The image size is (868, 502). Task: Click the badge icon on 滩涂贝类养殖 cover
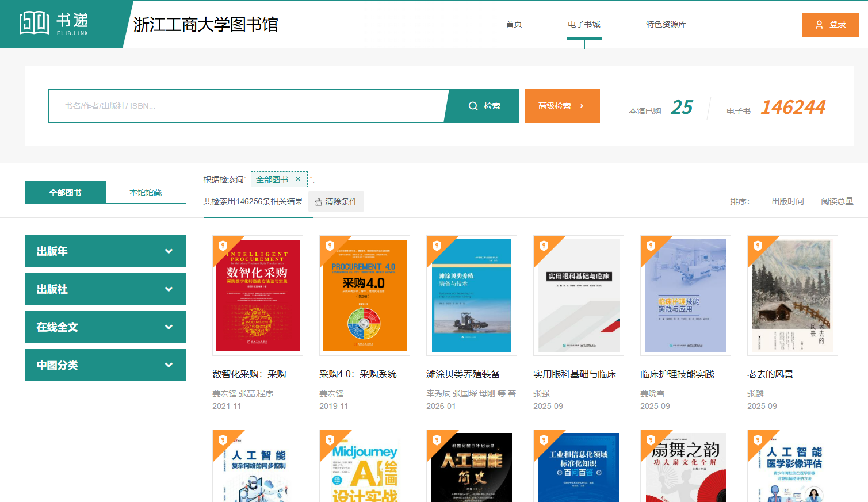(x=437, y=246)
